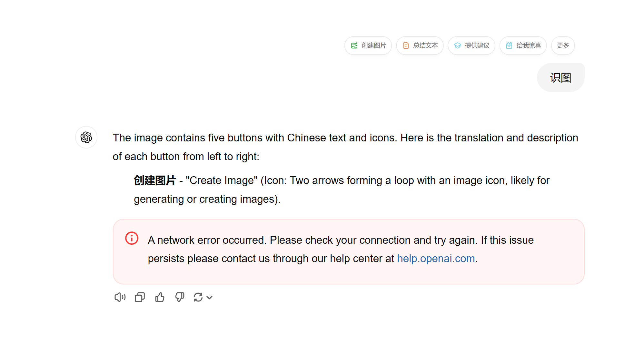Click the gift icon beside 给我惊喜
The width and height of the screenshot is (644, 358).
509,46
